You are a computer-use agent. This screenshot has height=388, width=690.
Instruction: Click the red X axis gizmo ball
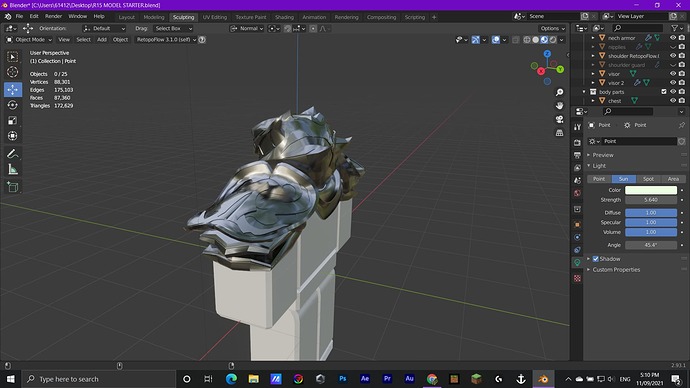541,71
